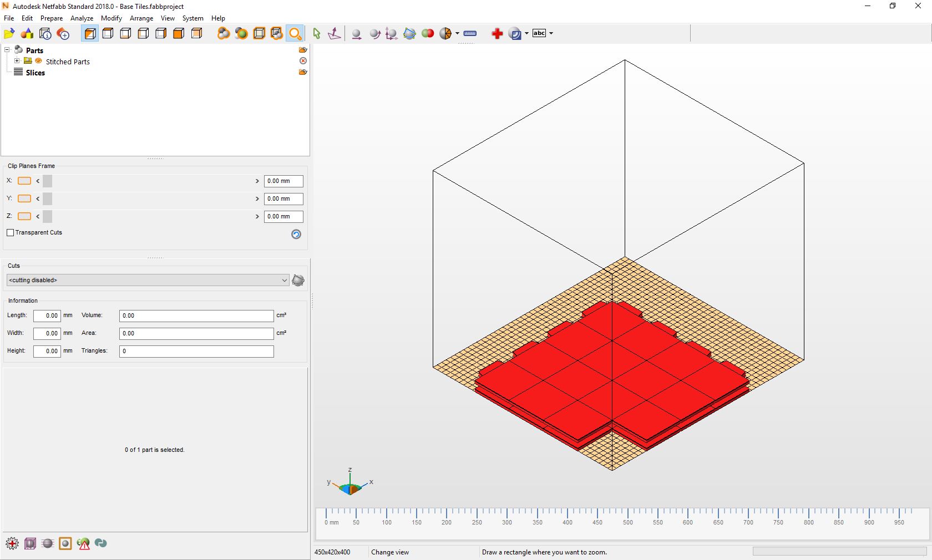Toggle the X clip plane activation box

pos(24,181)
